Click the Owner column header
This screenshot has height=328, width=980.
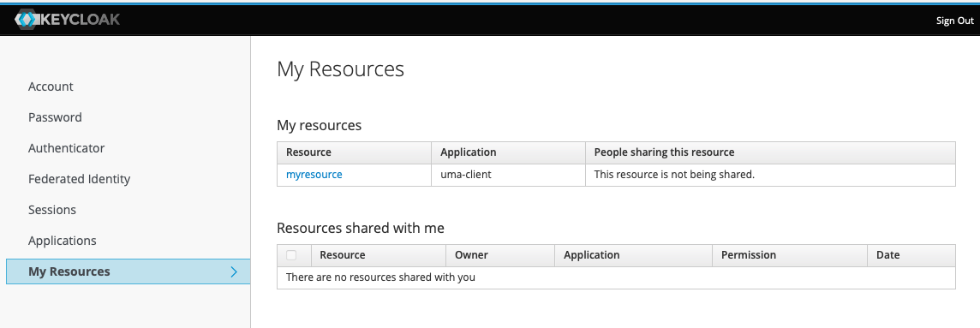tap(500, 255)
